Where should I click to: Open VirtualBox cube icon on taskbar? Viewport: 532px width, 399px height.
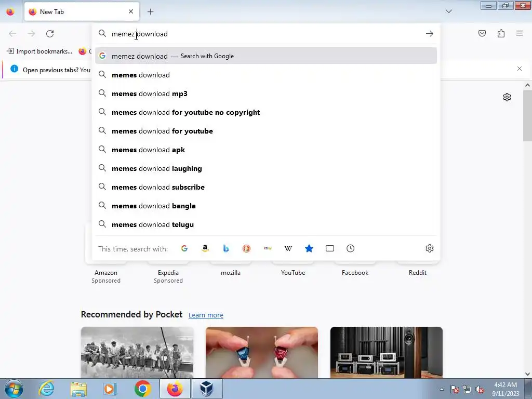click(207, 389)
